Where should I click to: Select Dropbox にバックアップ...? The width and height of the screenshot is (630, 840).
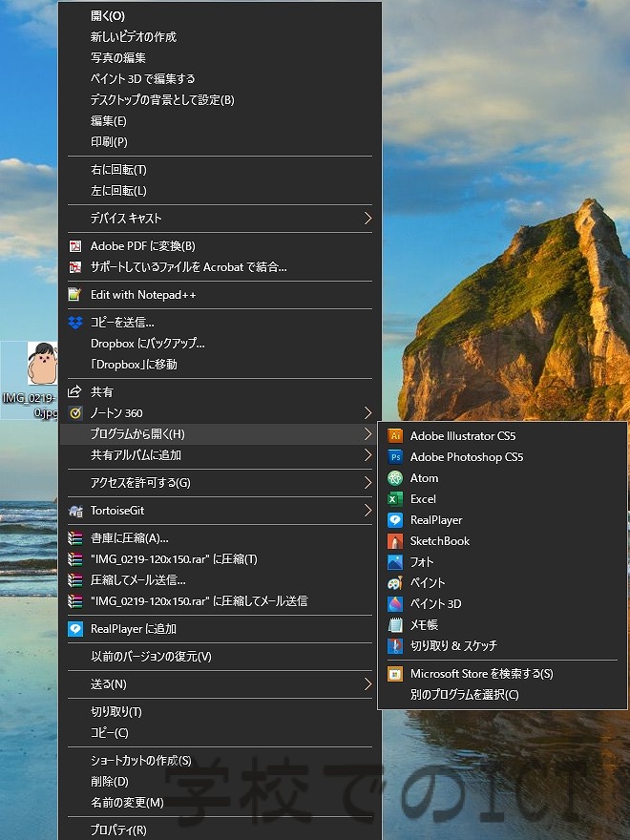[220, 344]
